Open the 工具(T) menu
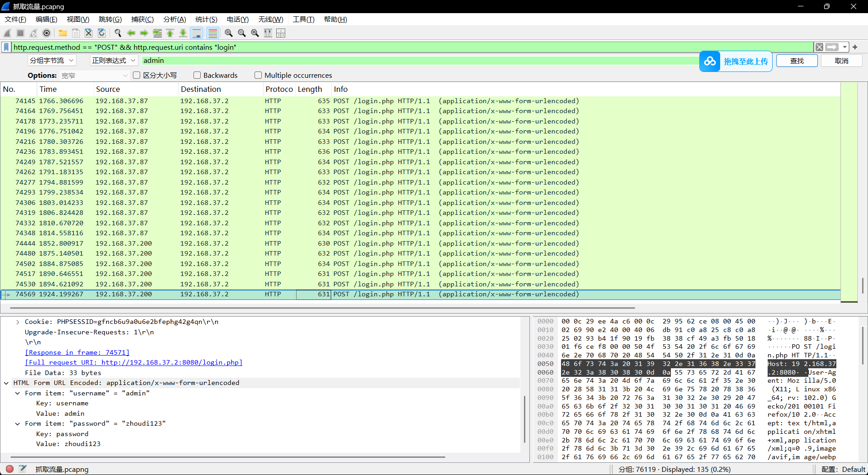868x475 pixels. 303,19
